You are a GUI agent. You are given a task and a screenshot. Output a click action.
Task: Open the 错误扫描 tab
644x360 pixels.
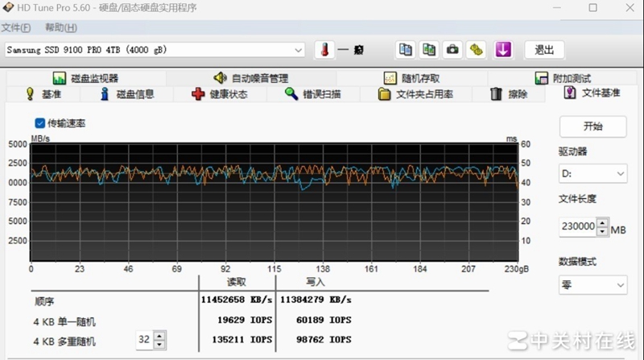(x=313, y=94)
